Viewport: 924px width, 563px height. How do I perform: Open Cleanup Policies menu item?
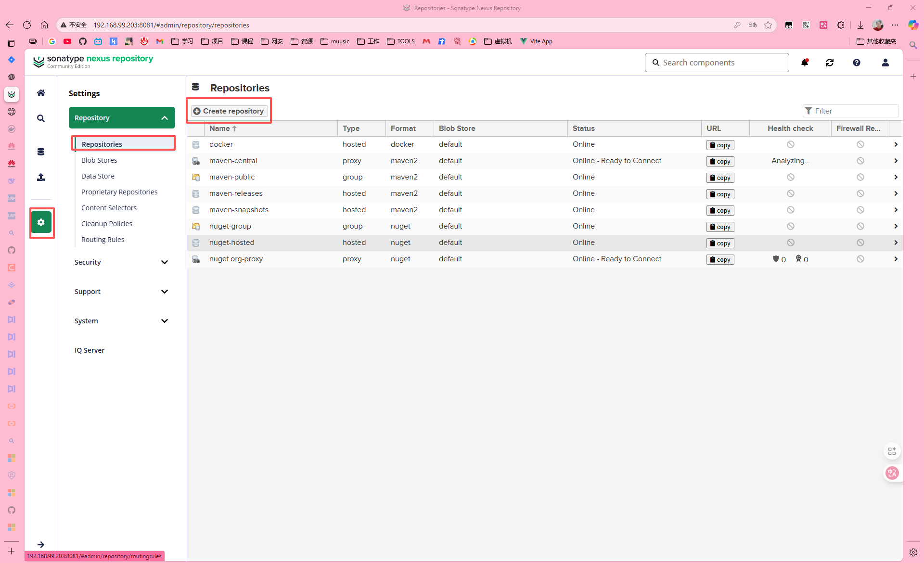pyautogui.click(x=107, y=224)
